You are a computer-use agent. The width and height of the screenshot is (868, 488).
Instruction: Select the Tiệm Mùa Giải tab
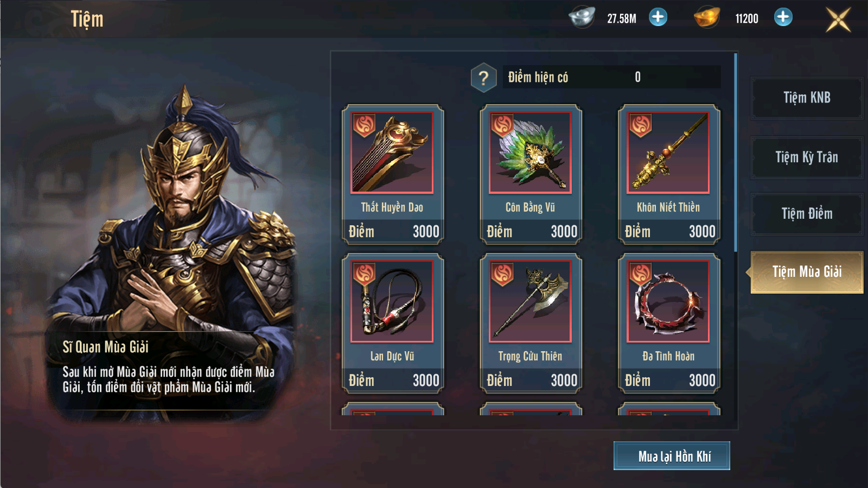click(x=806, y=272)
